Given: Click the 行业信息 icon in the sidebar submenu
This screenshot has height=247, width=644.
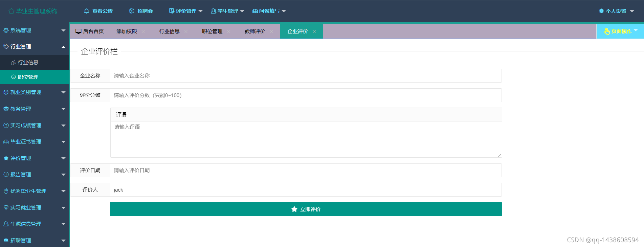Looking at the screenshot, I should 14,63.
